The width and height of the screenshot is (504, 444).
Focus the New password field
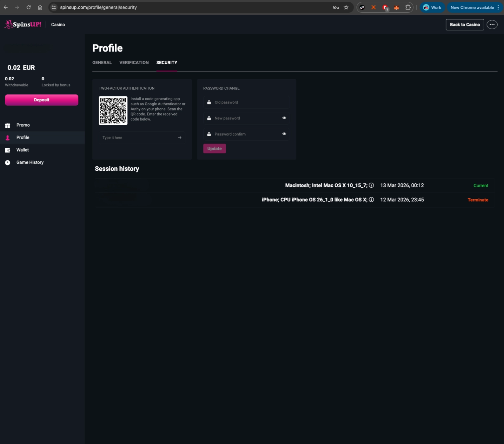click(x=246, y=118)
